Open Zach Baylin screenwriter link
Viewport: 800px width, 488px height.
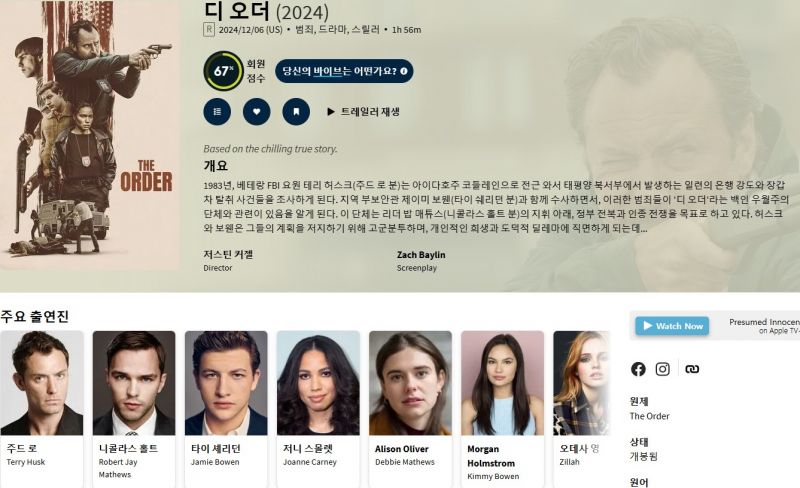click(421, 255)
